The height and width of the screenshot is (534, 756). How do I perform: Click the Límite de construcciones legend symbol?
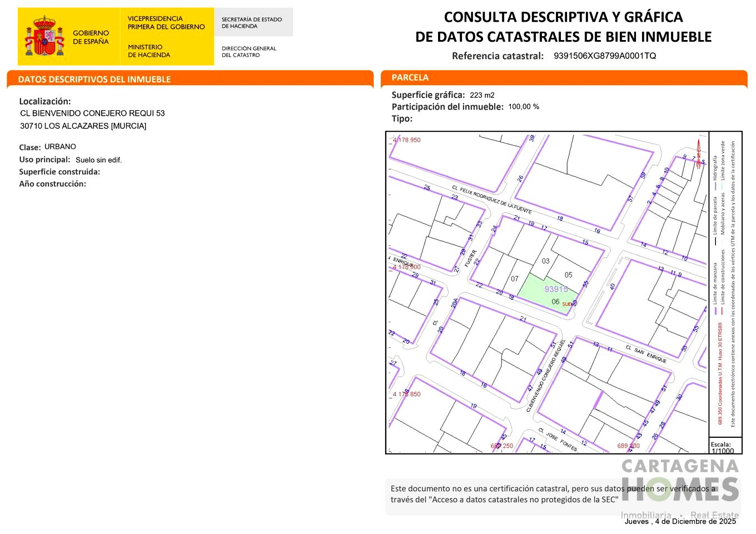722,311
